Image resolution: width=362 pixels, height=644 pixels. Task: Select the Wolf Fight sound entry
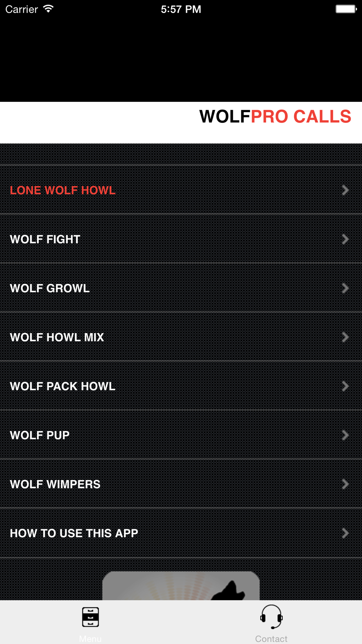181,239
